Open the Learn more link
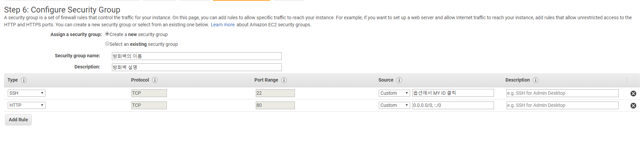 (x=222, y=25)
